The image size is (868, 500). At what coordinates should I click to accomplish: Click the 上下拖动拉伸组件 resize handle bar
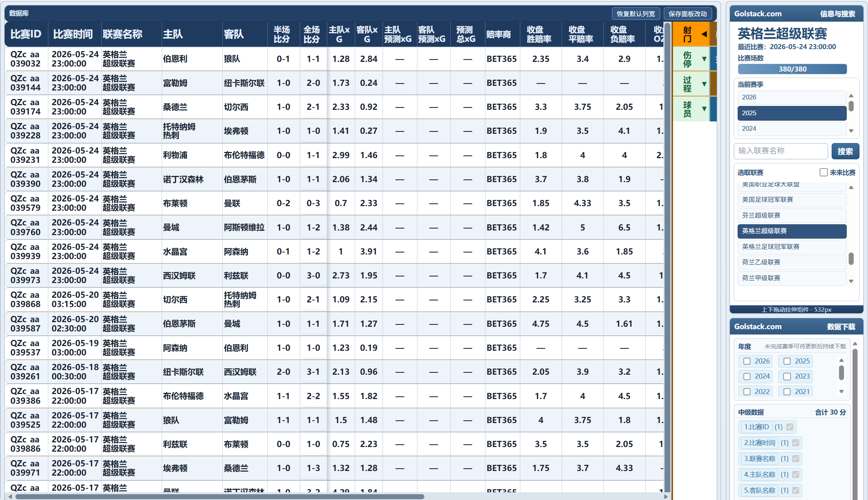pos(796,309)
